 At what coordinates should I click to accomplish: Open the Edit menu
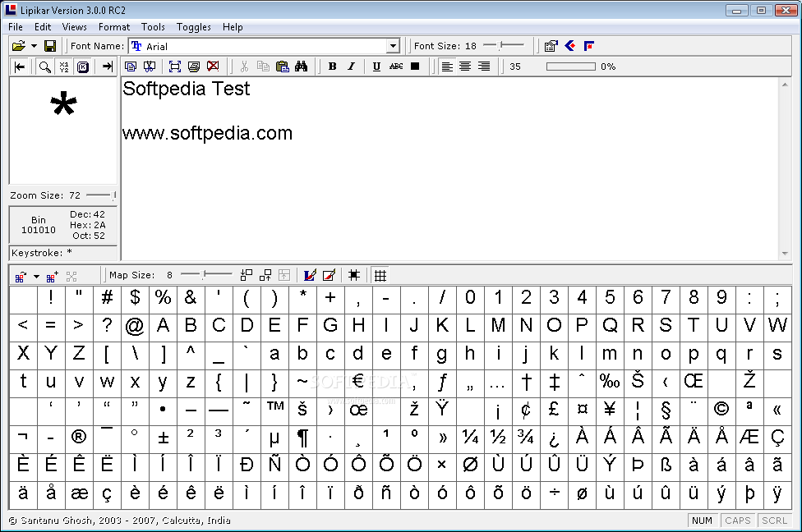43,27
